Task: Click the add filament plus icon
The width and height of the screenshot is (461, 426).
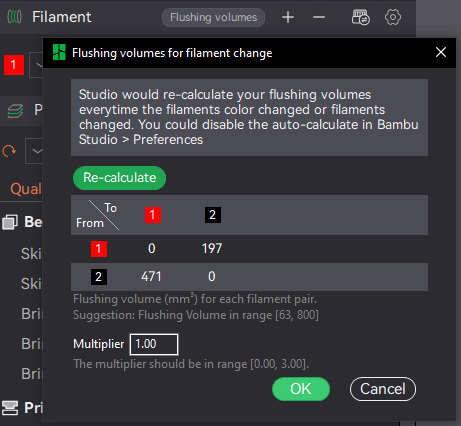Action: [288, 17]
